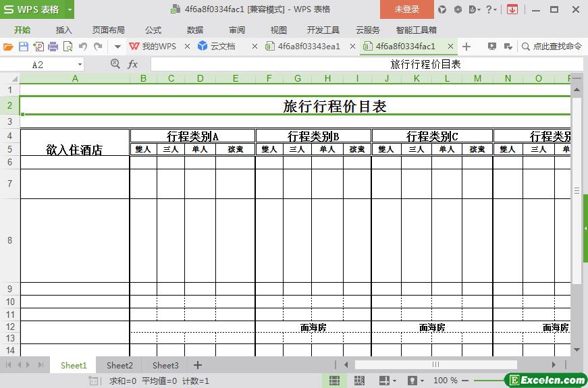Click the vertical scroll down arrow
The height and width of the screenshot is (388, 588).
click(577, 350)
